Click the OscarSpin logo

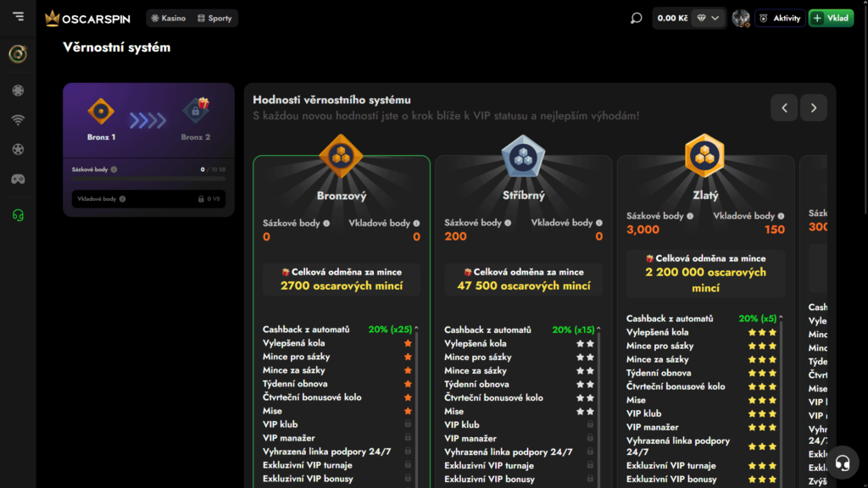tap(88, 19)
